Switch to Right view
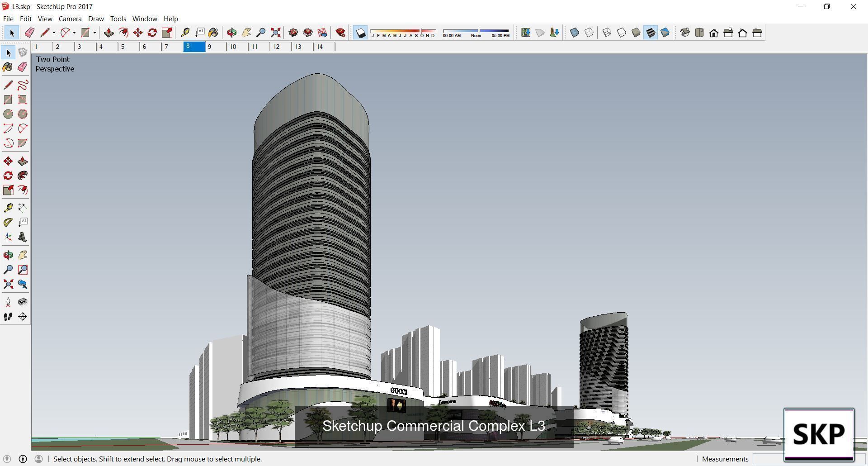Screen dimensions: 868x466 pyautogui.click(x=728, y=33)
